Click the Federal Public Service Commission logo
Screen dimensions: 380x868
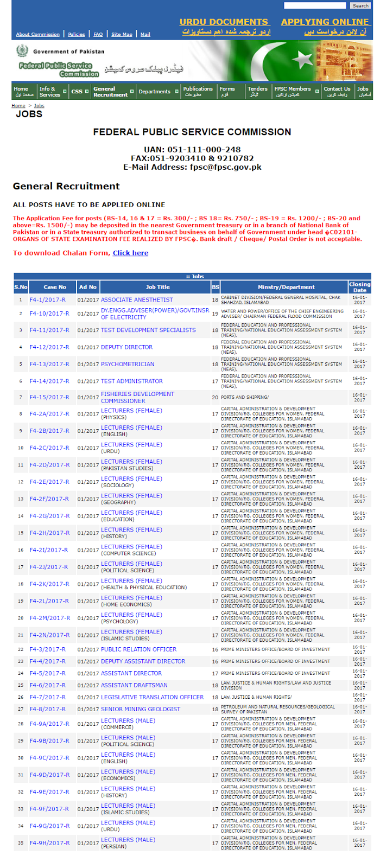pyautogui.click(x=59, y=69)
